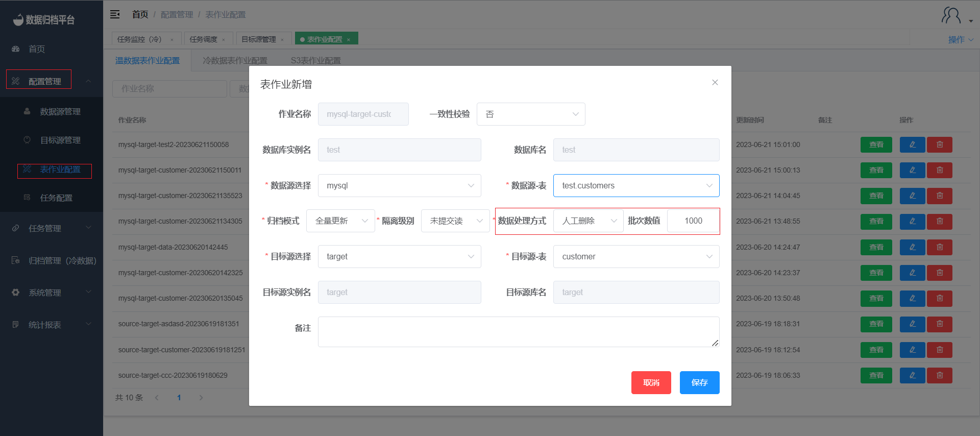Click the 取消 button in the dialog

(651, 383)
